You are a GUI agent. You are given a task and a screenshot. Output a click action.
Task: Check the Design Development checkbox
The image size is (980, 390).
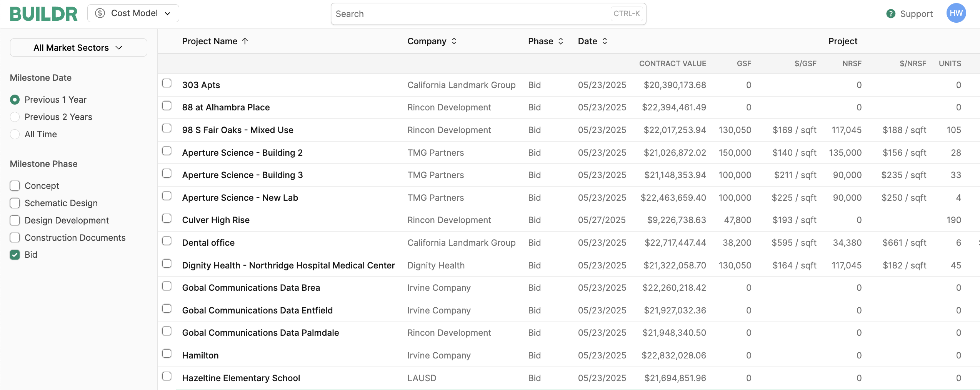point(15,220)
